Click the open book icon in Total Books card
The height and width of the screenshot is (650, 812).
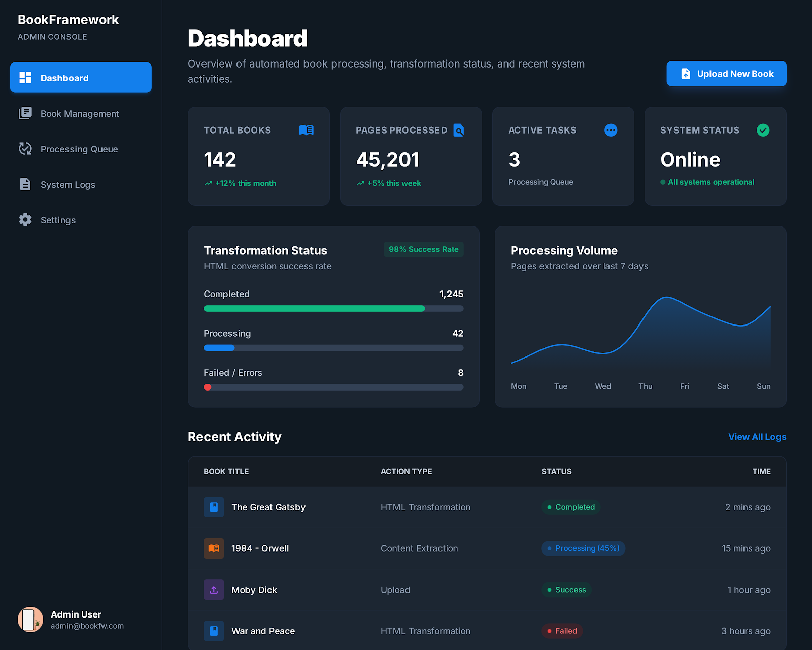306,130
